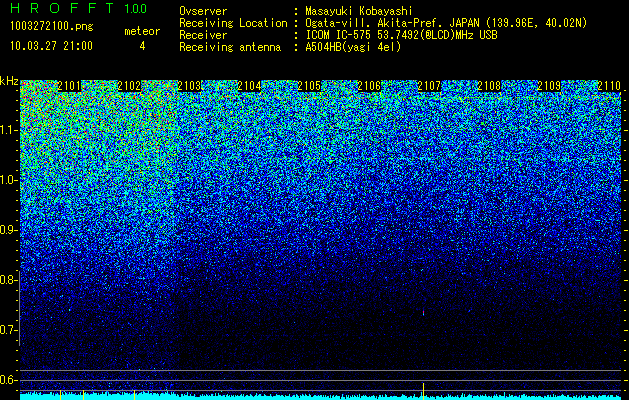Click the yellow detection tick below 2107
The image size is (629, 400).
pyautogui.click(x=423, y=390)
